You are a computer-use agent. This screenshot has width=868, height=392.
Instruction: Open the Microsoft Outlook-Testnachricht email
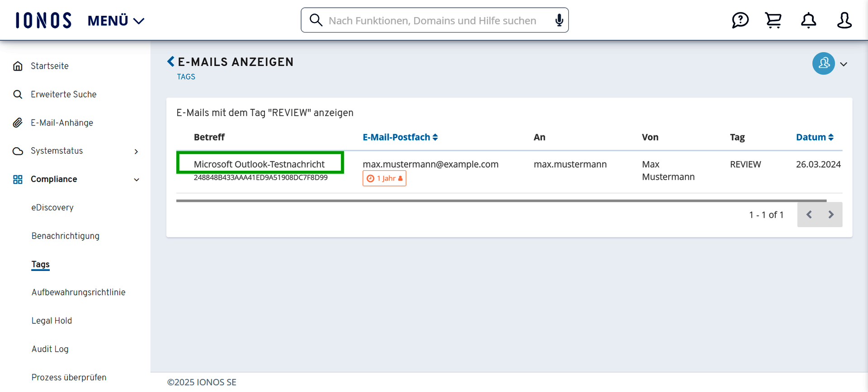259,164
